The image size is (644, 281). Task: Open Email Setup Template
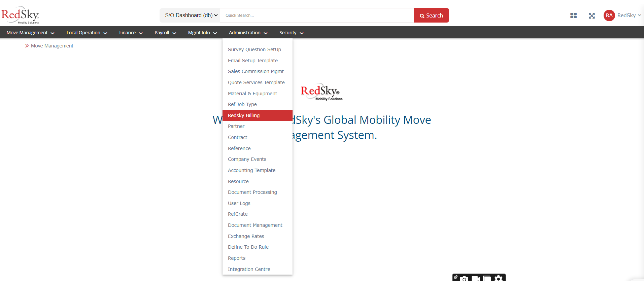(x=257, y=61)
